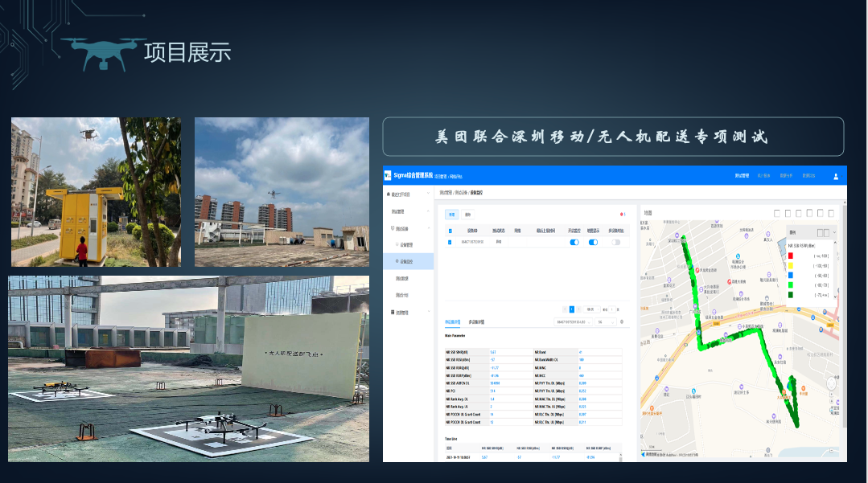
Task: Uncheck the device row checkbox
Action: (x=450, y=243)
